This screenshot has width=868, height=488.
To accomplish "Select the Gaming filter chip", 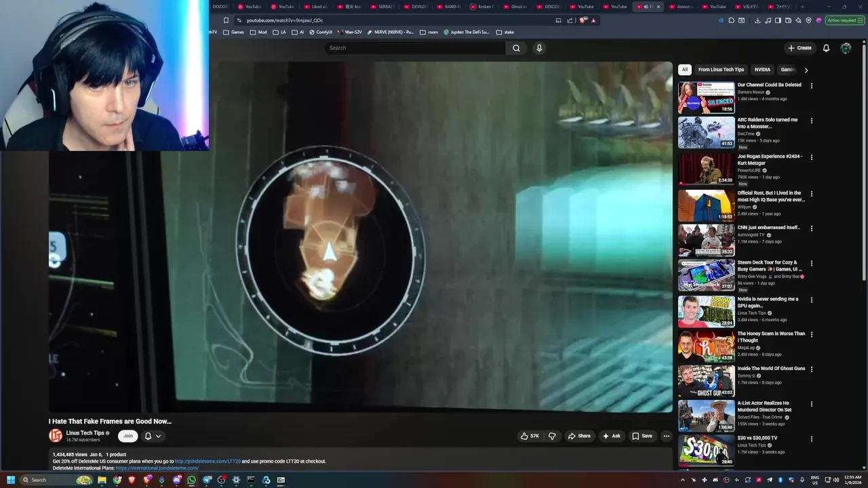I will point(787,69).
